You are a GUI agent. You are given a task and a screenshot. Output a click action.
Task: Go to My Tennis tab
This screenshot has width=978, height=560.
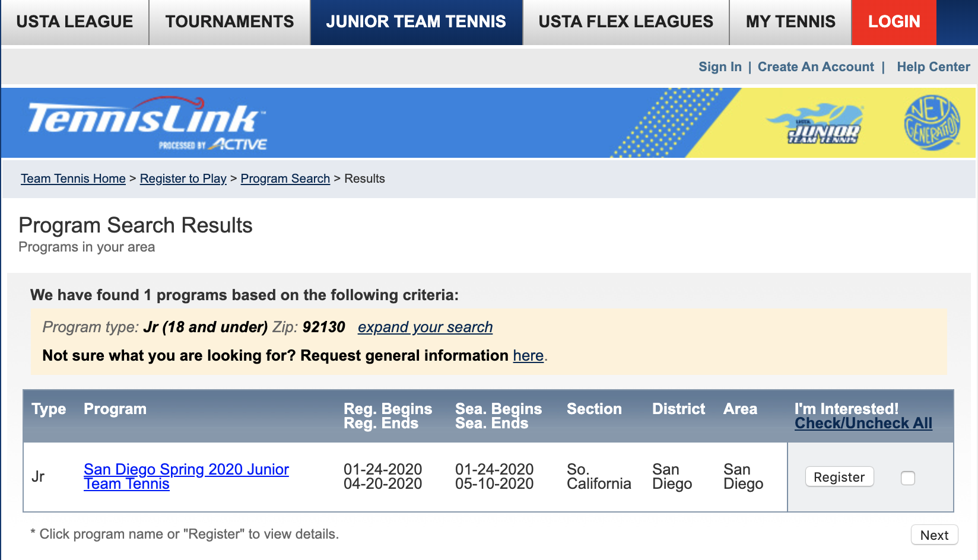coord(790,22)
